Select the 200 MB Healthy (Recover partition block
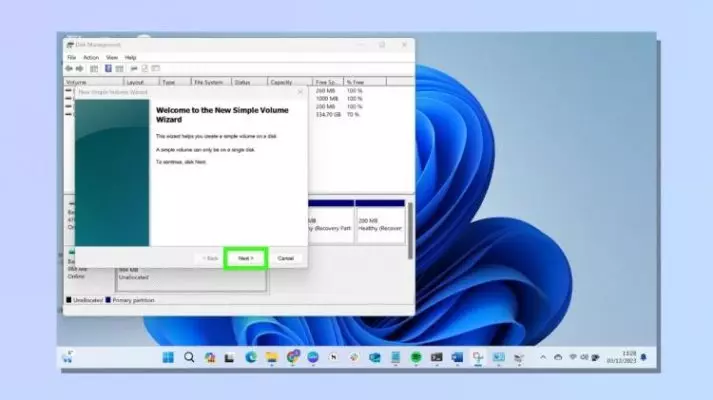Image resolution: width=713 pixels, height=400 pixels. 380,222
